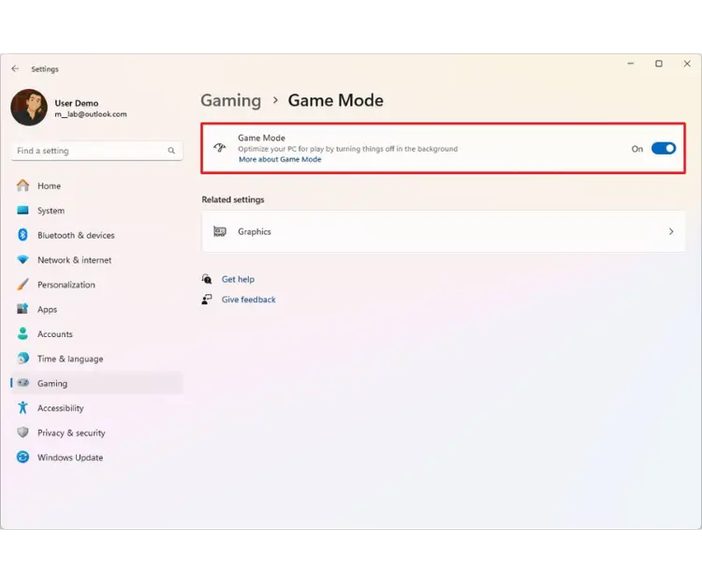Open the Accessibility figure icon
The width and height of the screenshot is (702, 588).
[x=22, y=407]
